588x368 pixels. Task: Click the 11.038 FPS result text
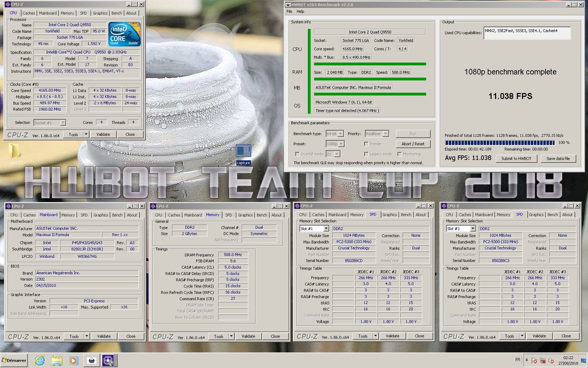pyautogui.click(x=510, y=96)
